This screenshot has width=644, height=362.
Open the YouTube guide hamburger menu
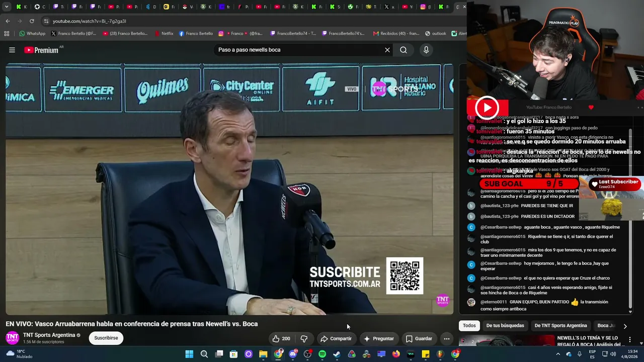pos(12,50)
